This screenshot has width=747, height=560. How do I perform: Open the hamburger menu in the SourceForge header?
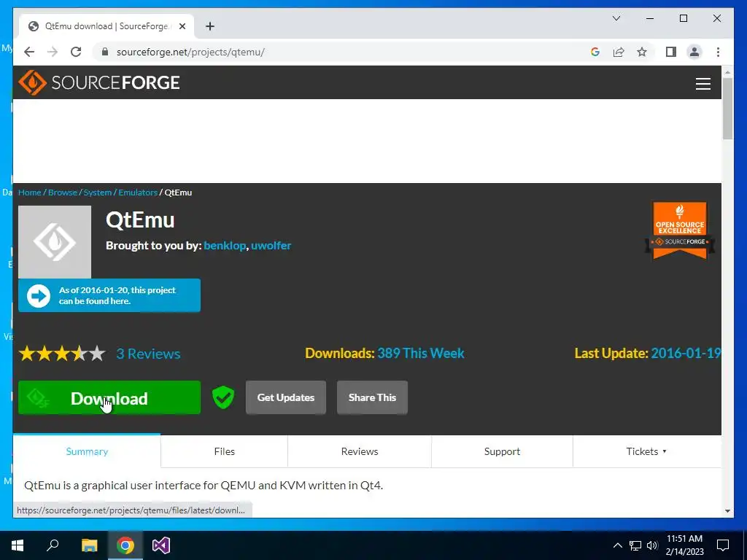point(703,84)
